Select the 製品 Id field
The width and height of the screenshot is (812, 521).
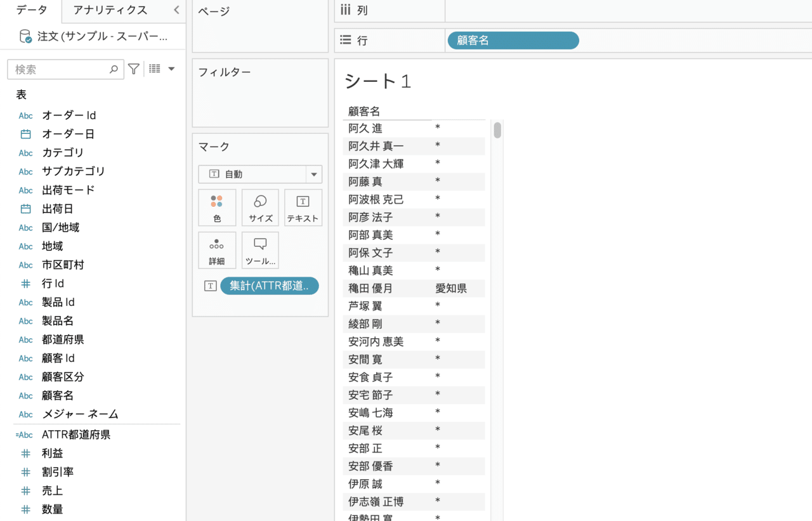pyautogui.click(x=58, y=302)
